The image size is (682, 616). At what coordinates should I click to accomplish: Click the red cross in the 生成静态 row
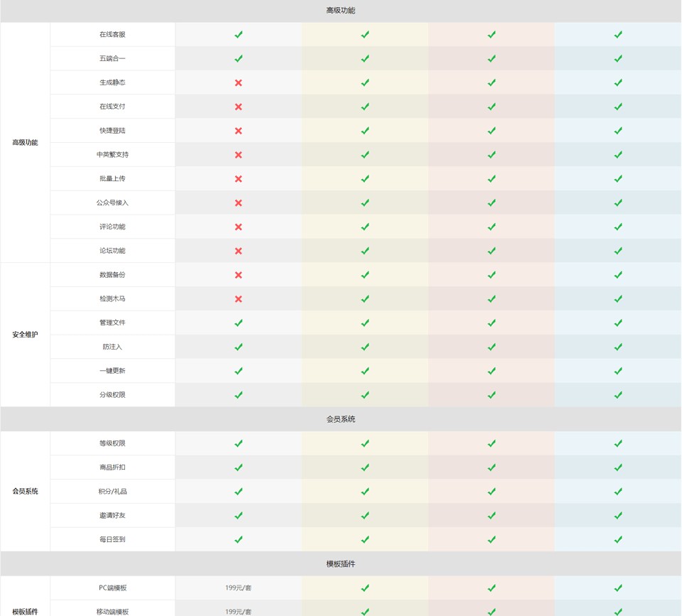[239, 82]
